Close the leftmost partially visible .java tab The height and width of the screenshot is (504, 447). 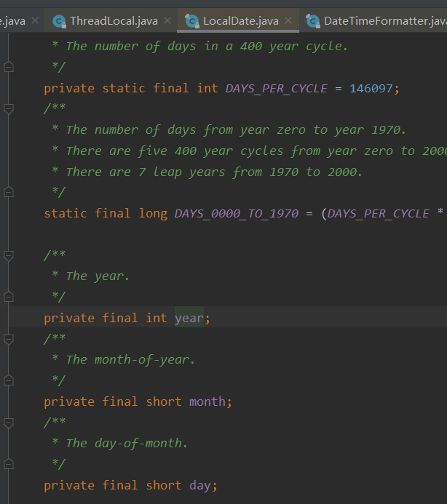pyautogui.click(x=35, y=20)
